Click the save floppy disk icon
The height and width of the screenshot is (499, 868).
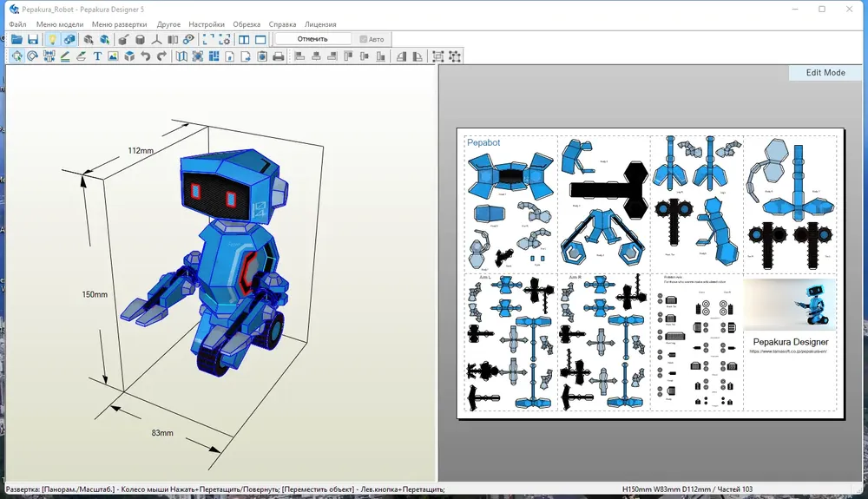click(33, 39)
